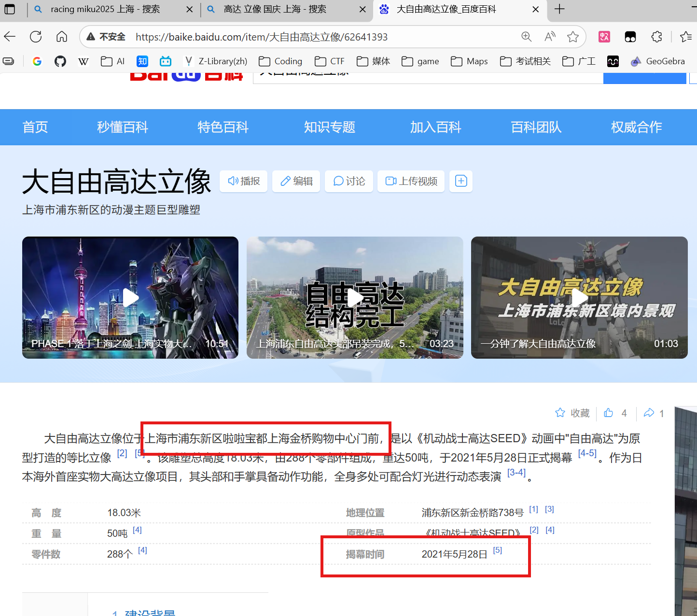
Task: Open the Coding bookmarks folder
Action: (280, 61)
